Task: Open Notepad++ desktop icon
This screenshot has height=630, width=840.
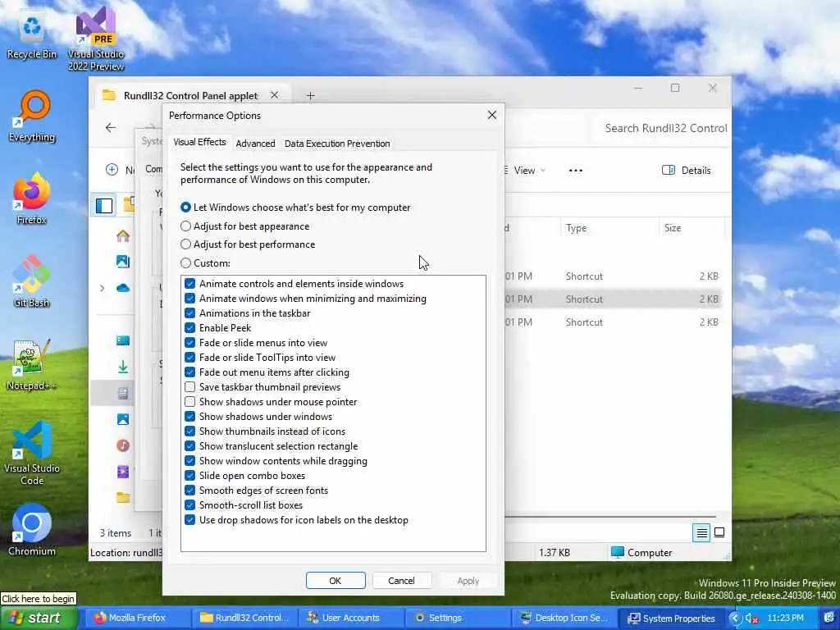Action: [32, 364]
